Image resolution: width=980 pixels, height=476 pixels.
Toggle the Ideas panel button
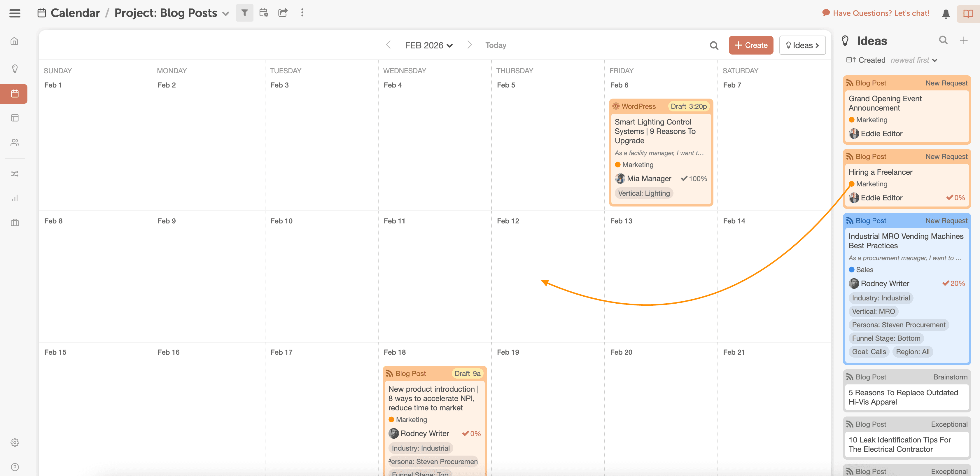802,45
